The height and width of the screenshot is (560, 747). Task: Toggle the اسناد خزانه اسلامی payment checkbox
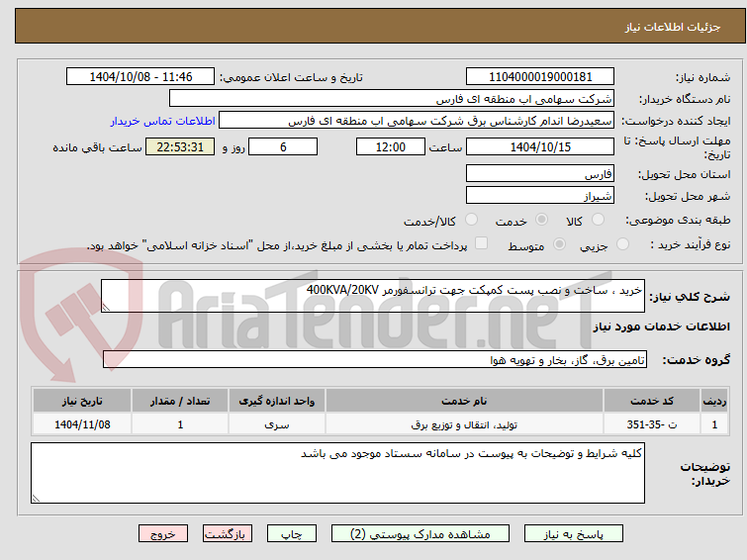point(481,243)
